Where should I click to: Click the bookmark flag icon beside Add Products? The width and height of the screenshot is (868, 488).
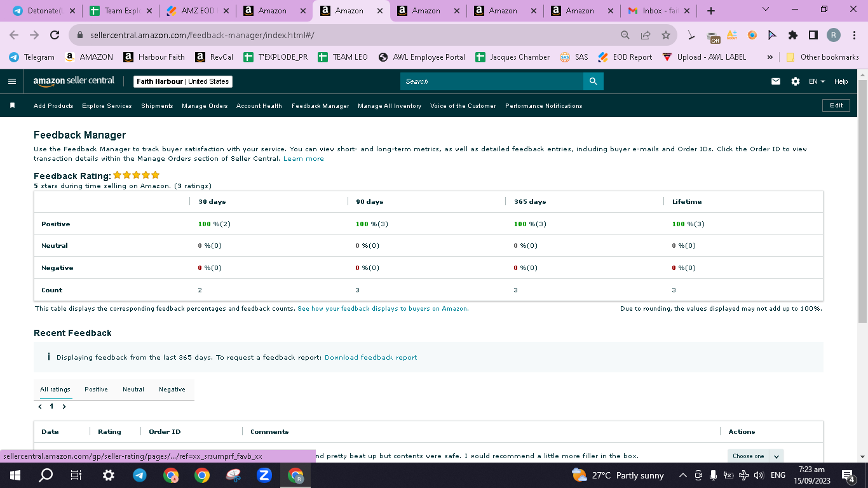click(x=12, y=105)
